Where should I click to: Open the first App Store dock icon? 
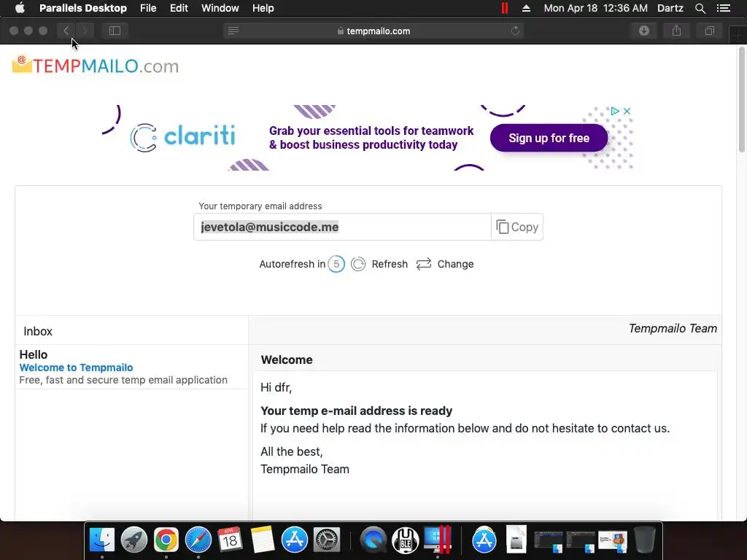295,540
